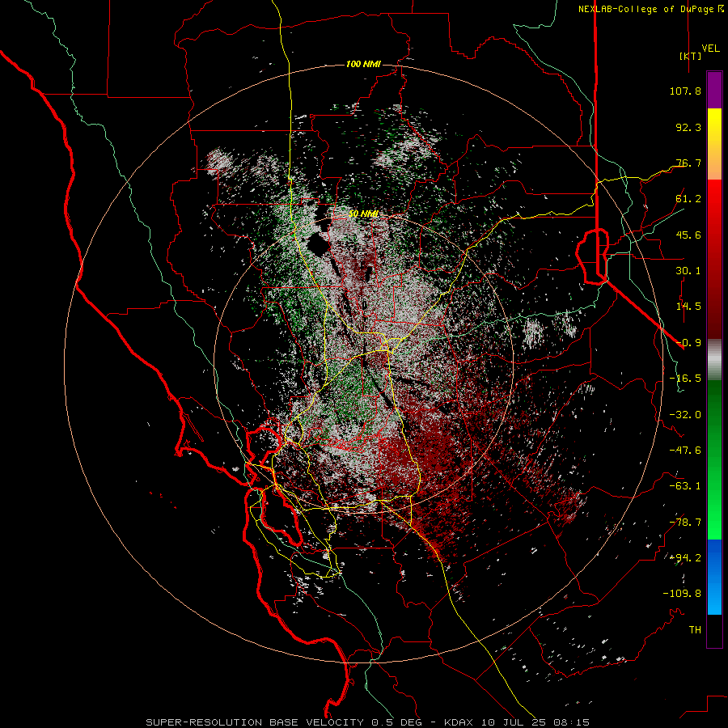Click the -16.5 legend value
Viewport: 728px width, 728px height.
click(x=685, y=379)
